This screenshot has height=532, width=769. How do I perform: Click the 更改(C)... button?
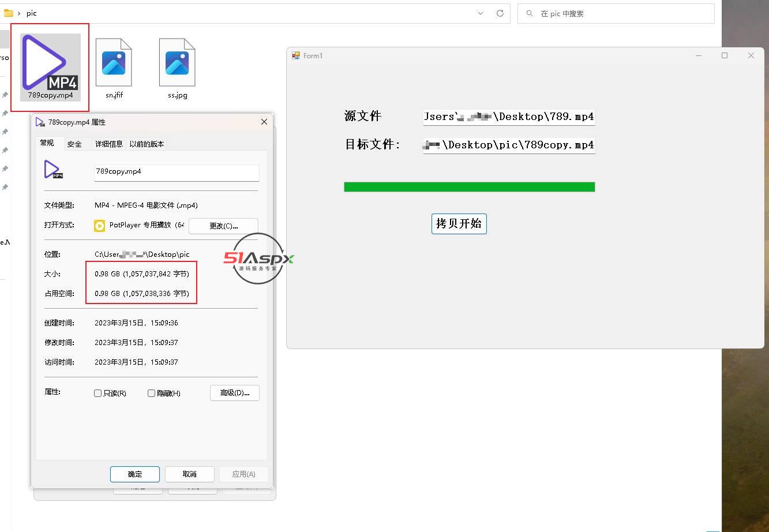223,226
